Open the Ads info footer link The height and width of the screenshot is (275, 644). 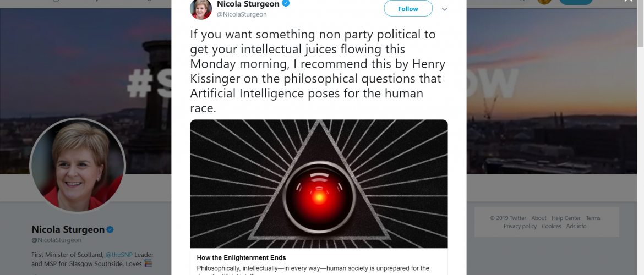(x=576, y=226)
